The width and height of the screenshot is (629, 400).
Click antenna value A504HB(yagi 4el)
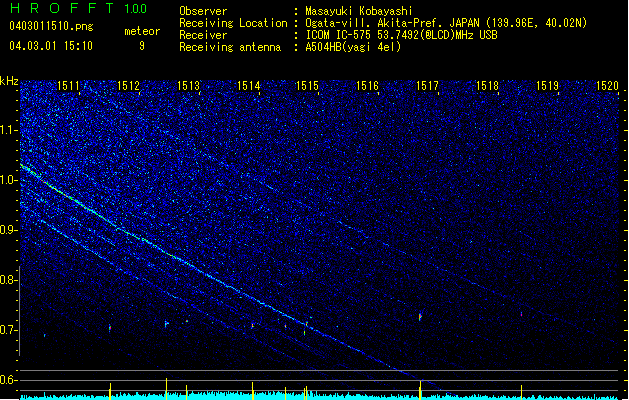tap(353, 47)
